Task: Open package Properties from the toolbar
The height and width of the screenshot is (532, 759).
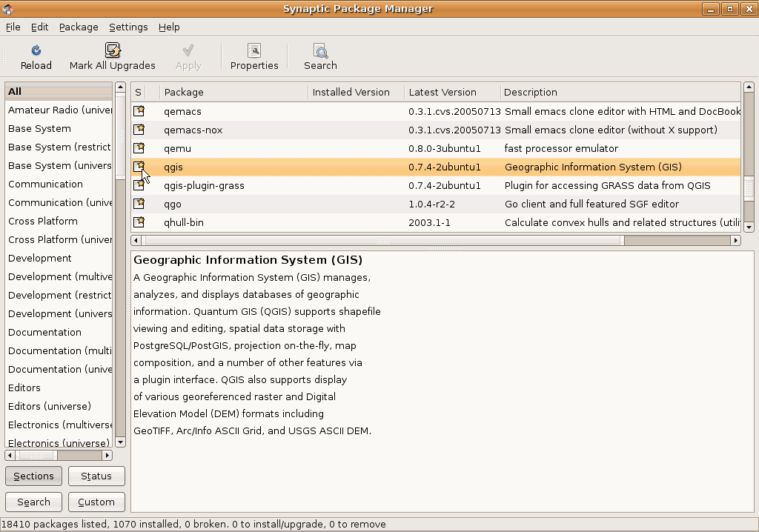Action: pyautogui.click(x=254, y=57)
